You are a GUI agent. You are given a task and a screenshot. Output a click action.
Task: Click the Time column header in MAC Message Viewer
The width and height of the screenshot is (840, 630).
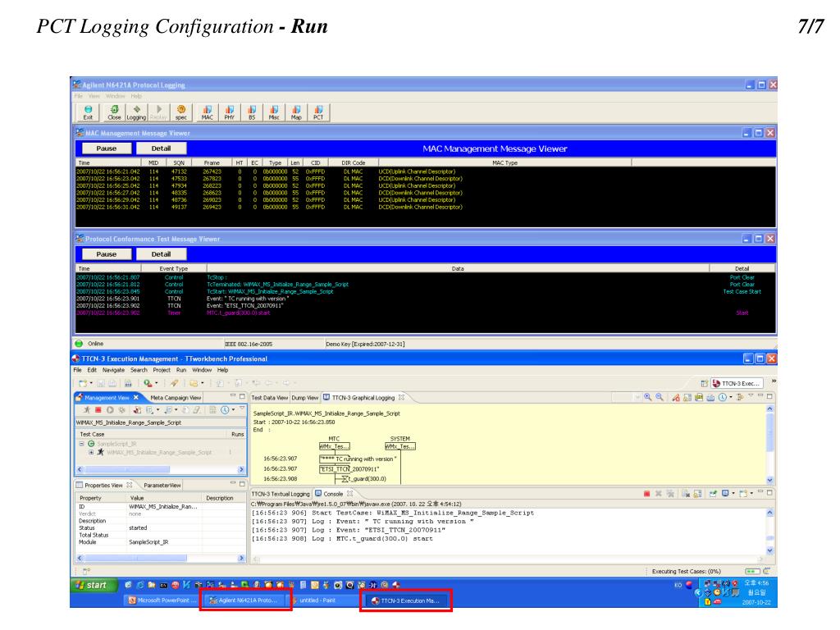(x=109, y=162)
